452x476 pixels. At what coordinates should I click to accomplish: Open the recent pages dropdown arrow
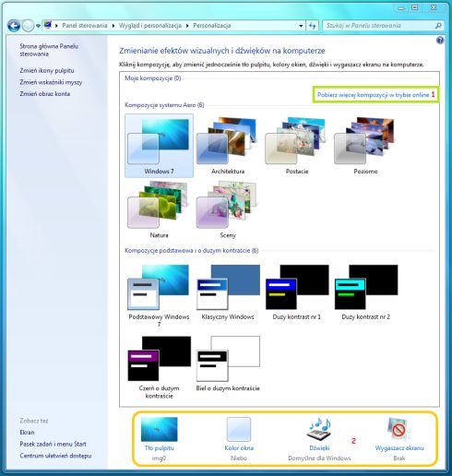tap(38, 26)
